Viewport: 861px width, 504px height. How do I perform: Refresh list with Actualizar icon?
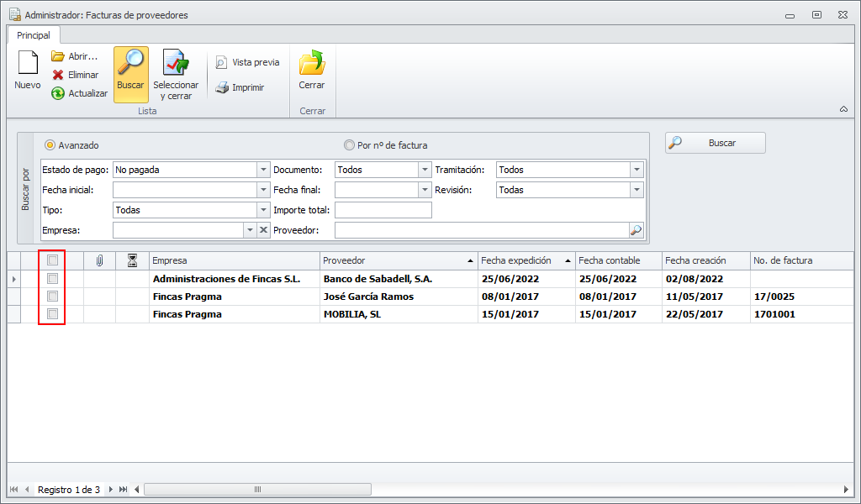point(58,93)
